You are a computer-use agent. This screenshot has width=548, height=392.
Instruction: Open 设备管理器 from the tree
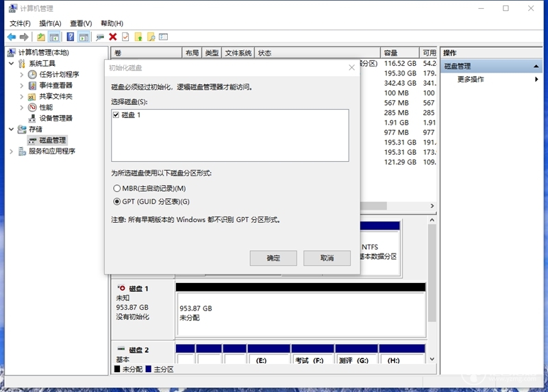pos(55,118)
